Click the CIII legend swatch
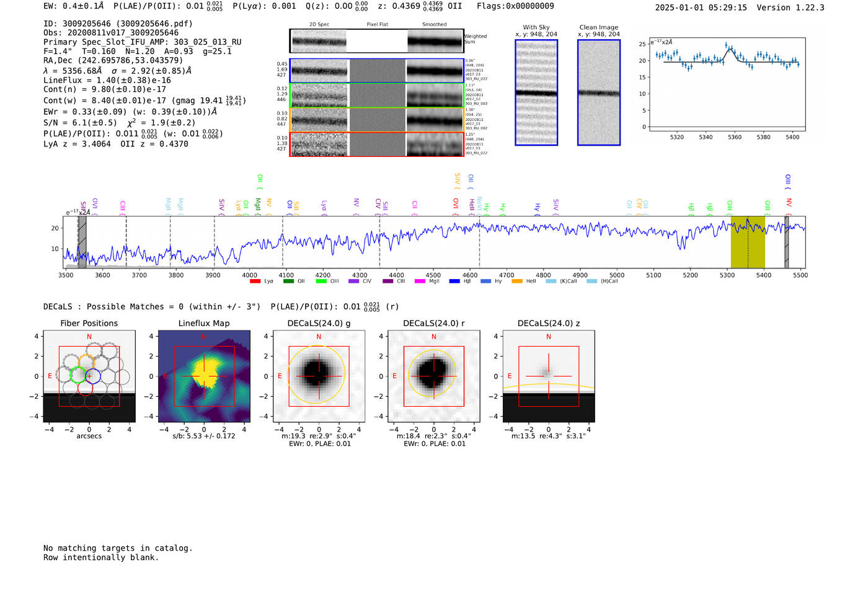Viewport: 868px width, 591px height. (388, 282)
